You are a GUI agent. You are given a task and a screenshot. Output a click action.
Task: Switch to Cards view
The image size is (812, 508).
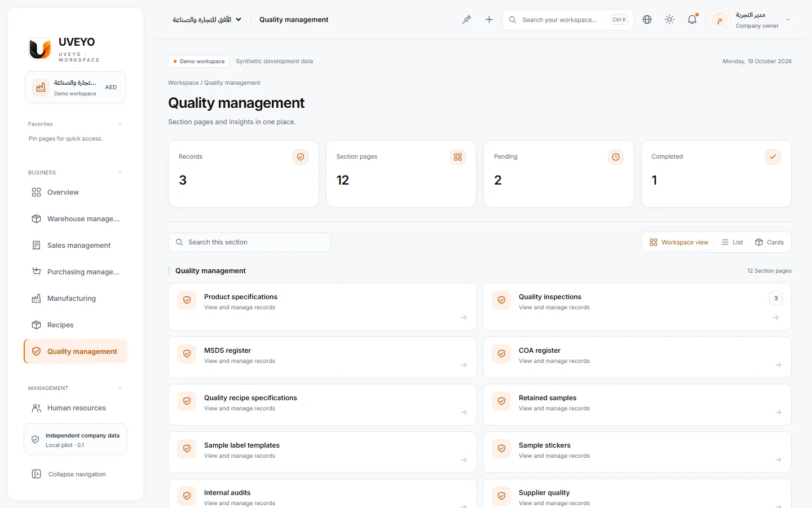(769, 242)
